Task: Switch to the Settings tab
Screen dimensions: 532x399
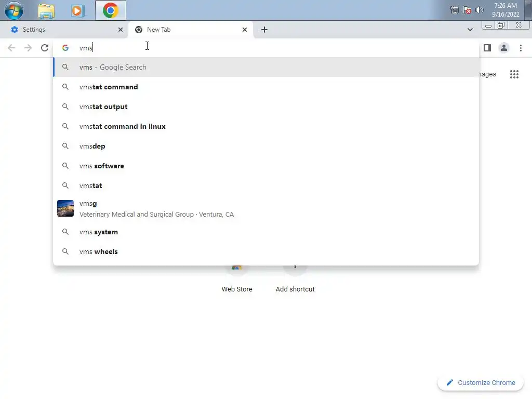Action: 64,30
